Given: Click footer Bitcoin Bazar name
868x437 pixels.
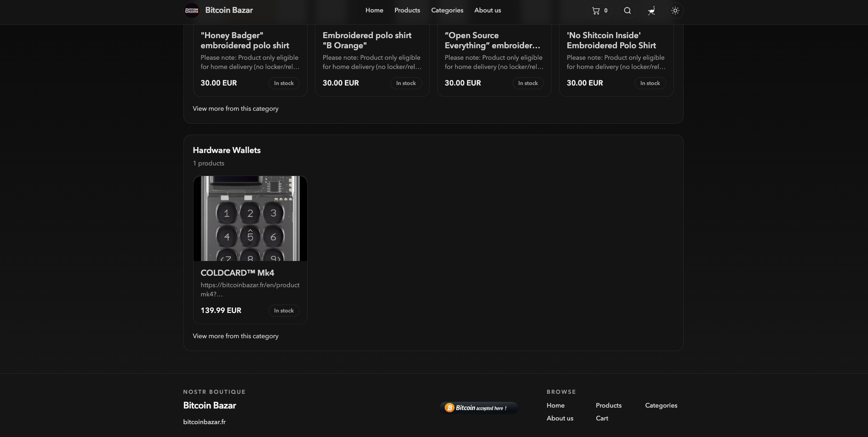Looking at the screenshot, I should click(210, 405).
